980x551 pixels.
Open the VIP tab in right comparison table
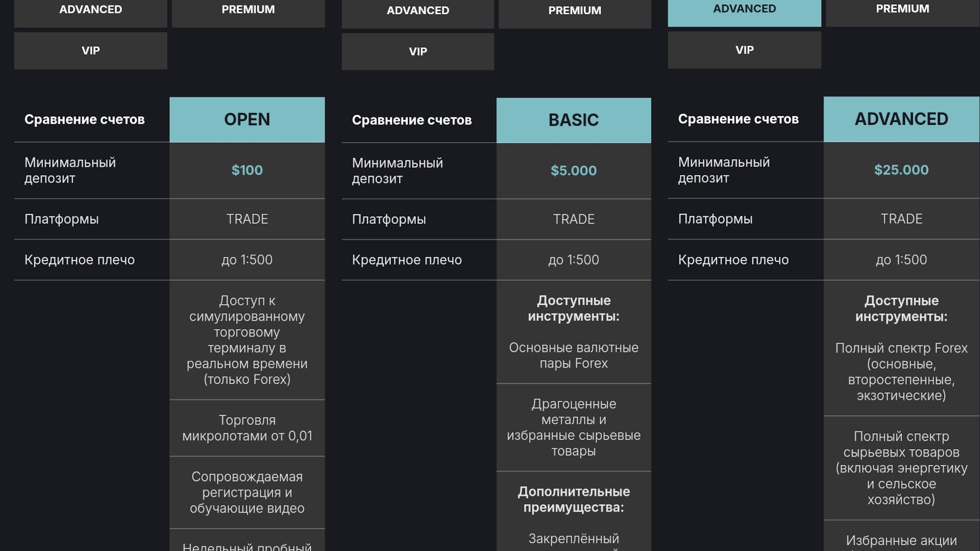[x=745, y=50]
